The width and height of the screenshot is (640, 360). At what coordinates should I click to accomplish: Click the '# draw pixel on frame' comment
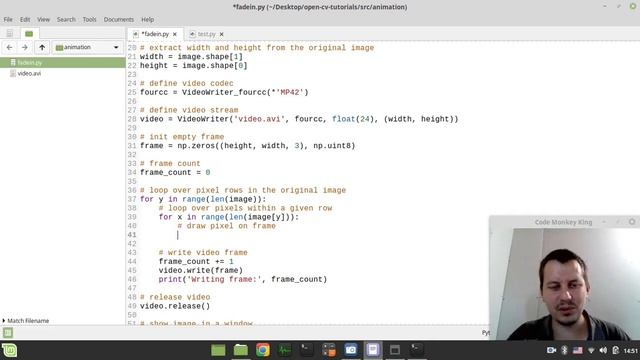[x=227, y=226]
